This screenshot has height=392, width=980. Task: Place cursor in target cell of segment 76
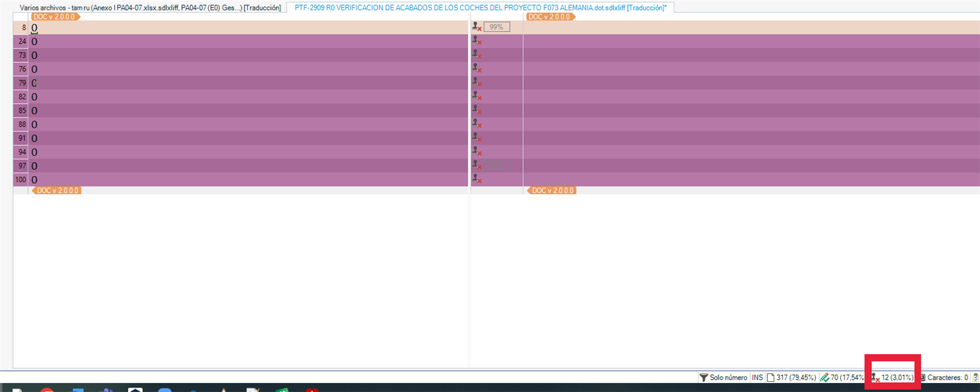751,69
